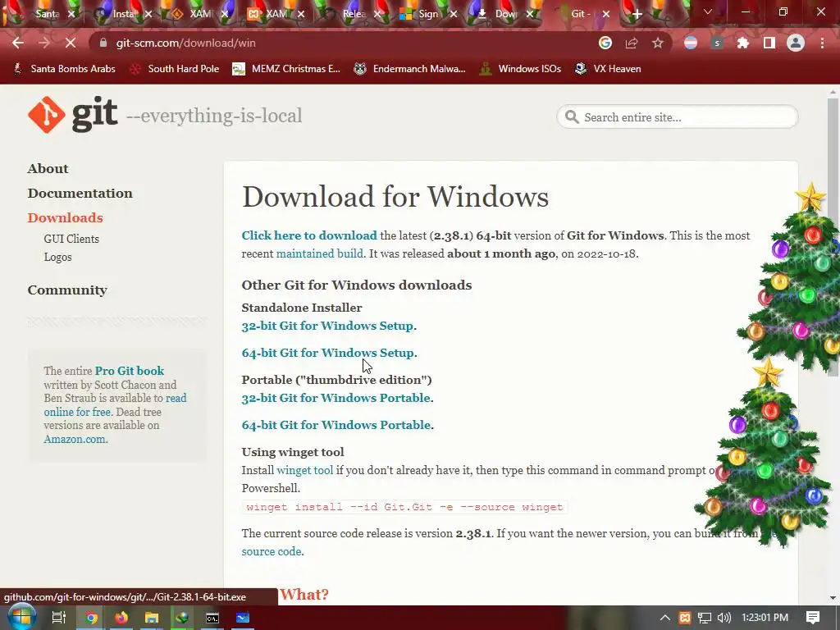Open Community in the sidebar

[x=67, y=290]
